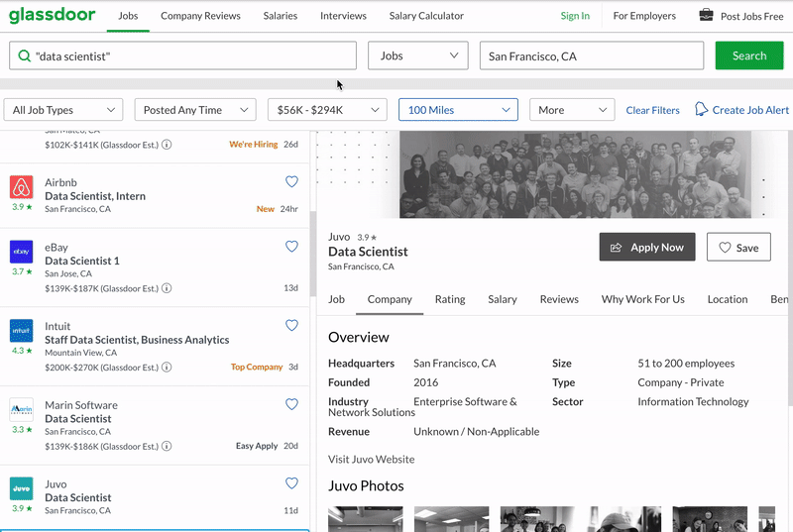The width and height of the screenshot is (793, 532).
Task: Open the All Job Types filter
Action: [63, 110]
